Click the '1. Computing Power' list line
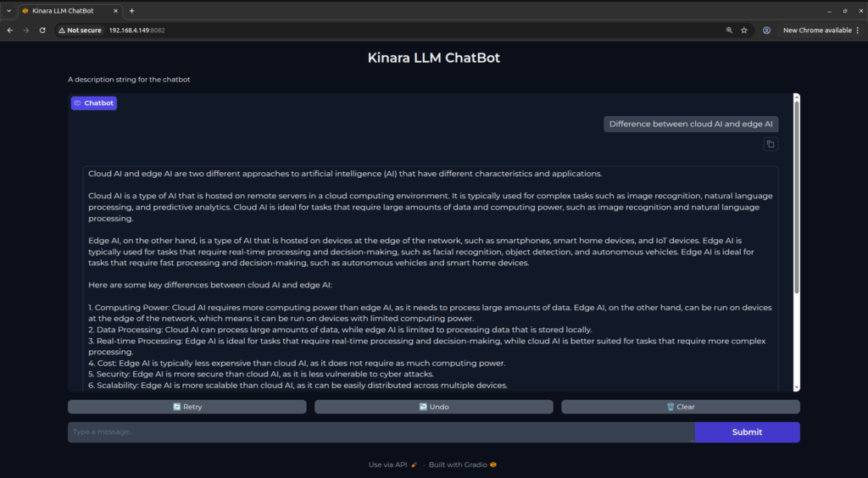This screenshot has width=868, height=478. (x=430, y=313)
